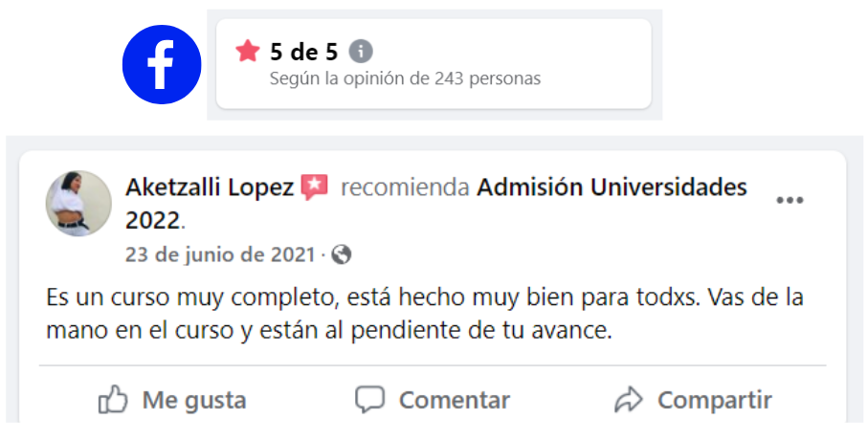Click the speech bubble comment icon
The height and width of the screenshot is (441, 868).
coord(369,399)
